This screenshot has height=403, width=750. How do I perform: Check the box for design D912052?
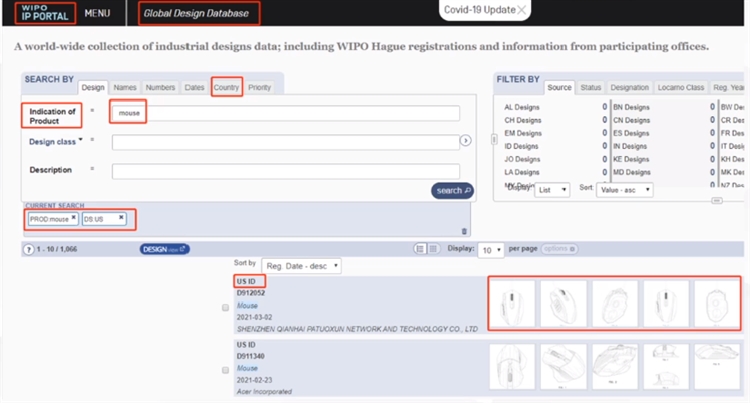(x=225, y=308)
